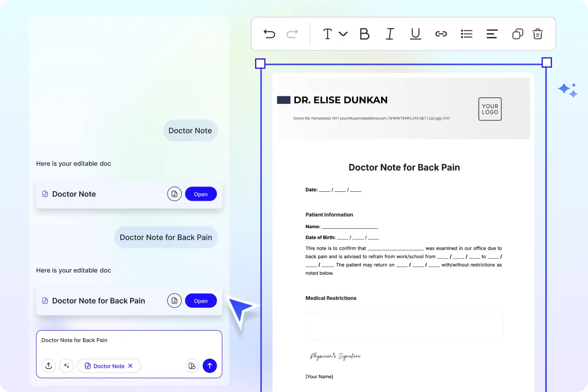Click the YOUR LOGO placeholder

[x=490, y=109]
